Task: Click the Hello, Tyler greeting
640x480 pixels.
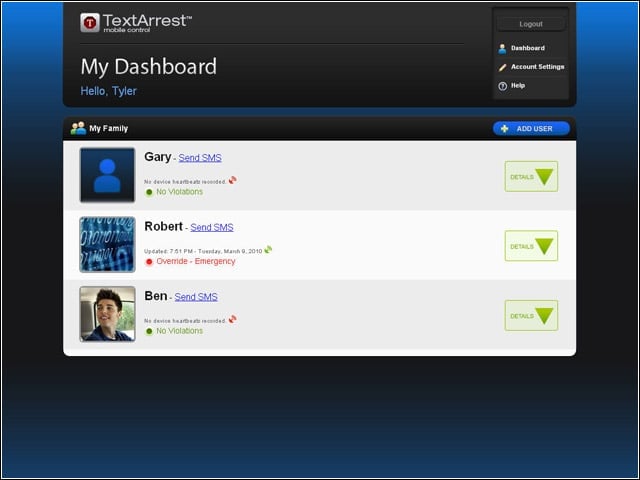Action: point(109,91)
